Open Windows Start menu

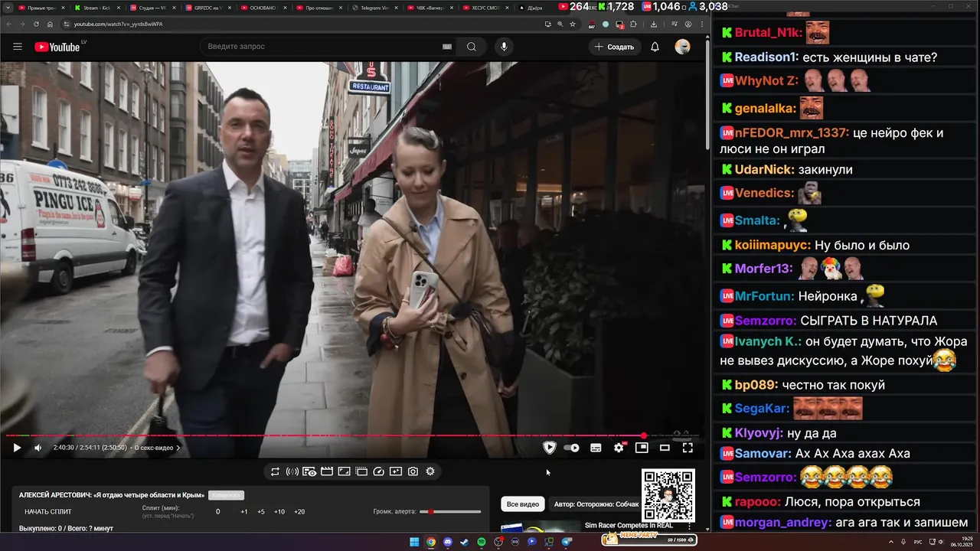(x=414, y=542)
